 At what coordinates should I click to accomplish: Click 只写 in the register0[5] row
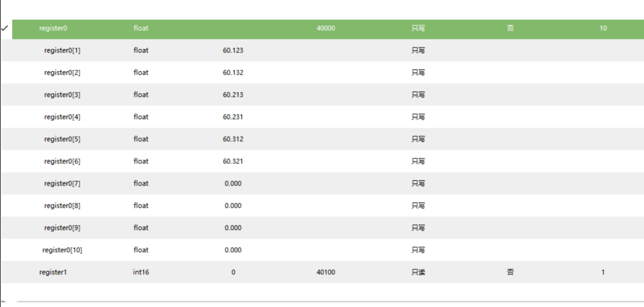[418, 139]
